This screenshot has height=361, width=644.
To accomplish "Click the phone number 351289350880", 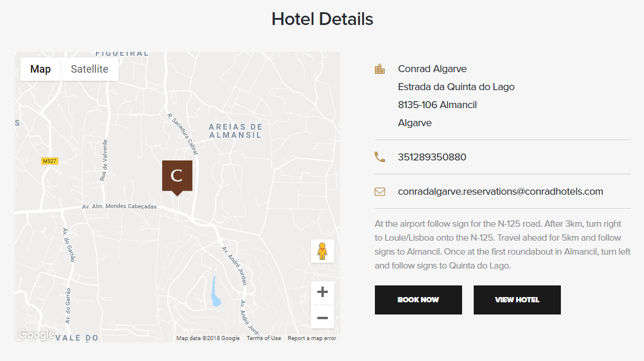I will (x=432, y=157).
